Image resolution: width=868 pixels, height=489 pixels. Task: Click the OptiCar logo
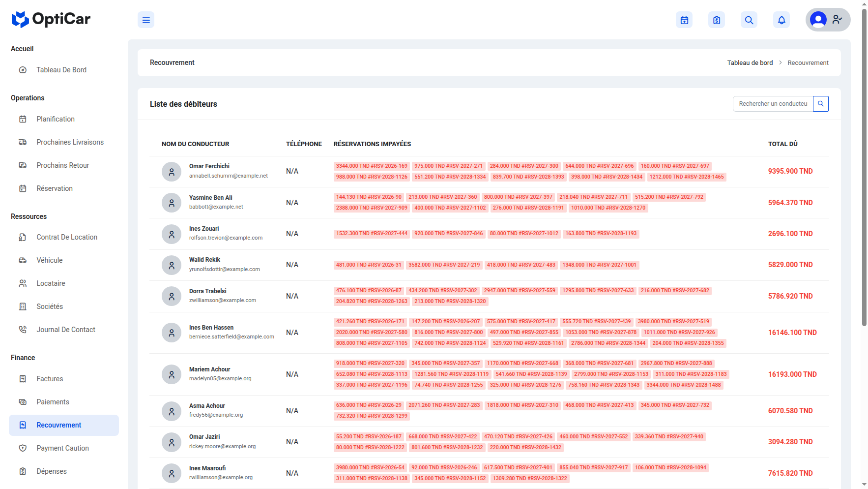coord(51,19)
